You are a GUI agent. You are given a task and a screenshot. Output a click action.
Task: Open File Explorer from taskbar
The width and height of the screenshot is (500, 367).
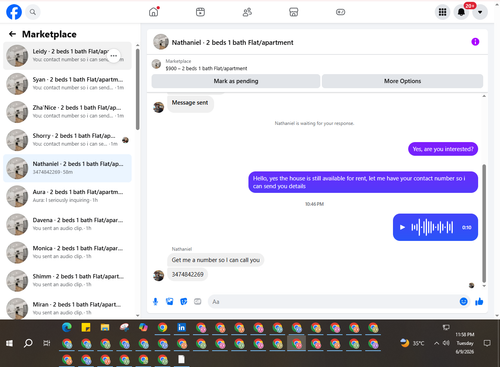click(x=105, y=328)
